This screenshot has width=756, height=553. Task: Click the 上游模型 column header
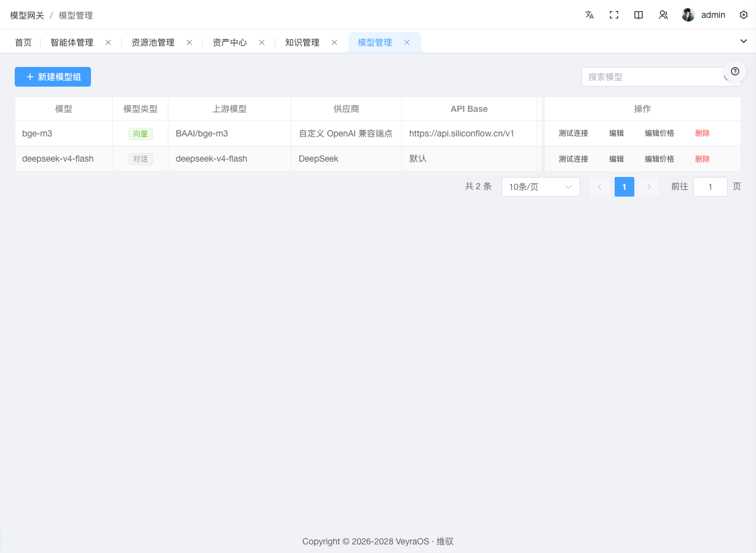(230, 109)
